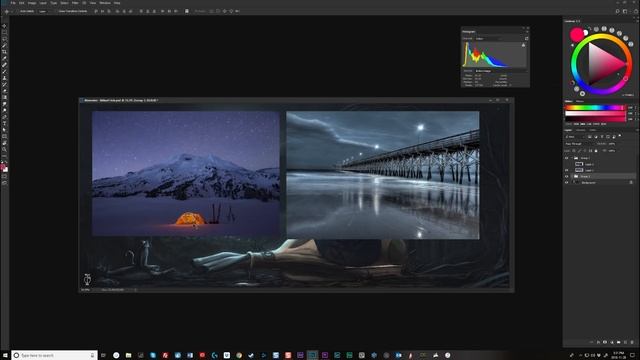Click the new group folder button
Viewport: 640px width, 360px height.
coord(619,342)
